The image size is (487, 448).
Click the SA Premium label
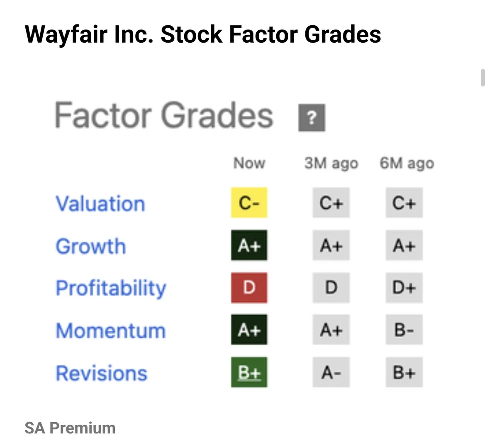[70, 428]
